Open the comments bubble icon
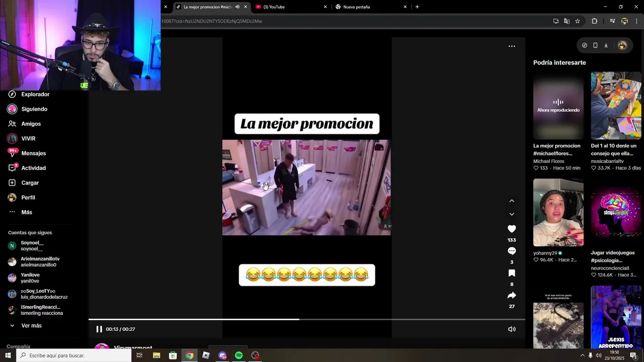The image size is (644, 362). [512, 251]
